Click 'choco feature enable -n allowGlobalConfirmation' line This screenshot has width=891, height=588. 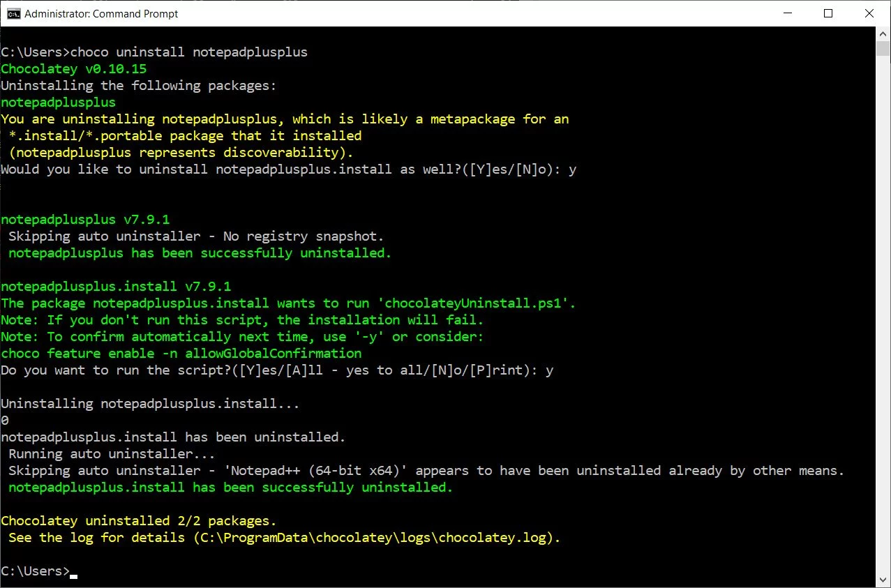[x=181, y=354]
